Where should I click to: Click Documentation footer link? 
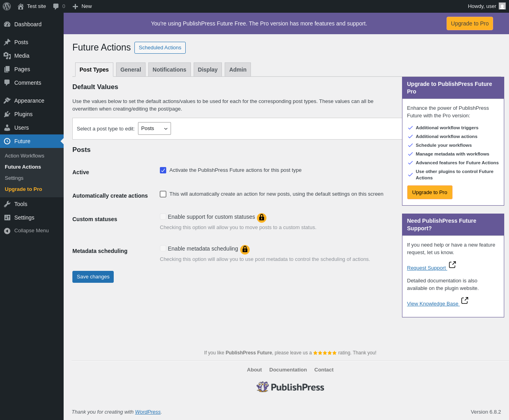pos(288,370)
